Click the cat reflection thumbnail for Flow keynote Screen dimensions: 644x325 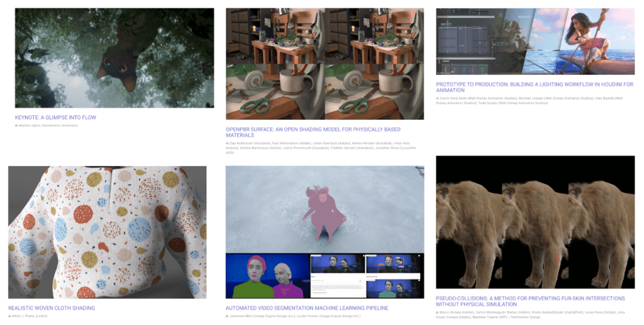point(114,58)
